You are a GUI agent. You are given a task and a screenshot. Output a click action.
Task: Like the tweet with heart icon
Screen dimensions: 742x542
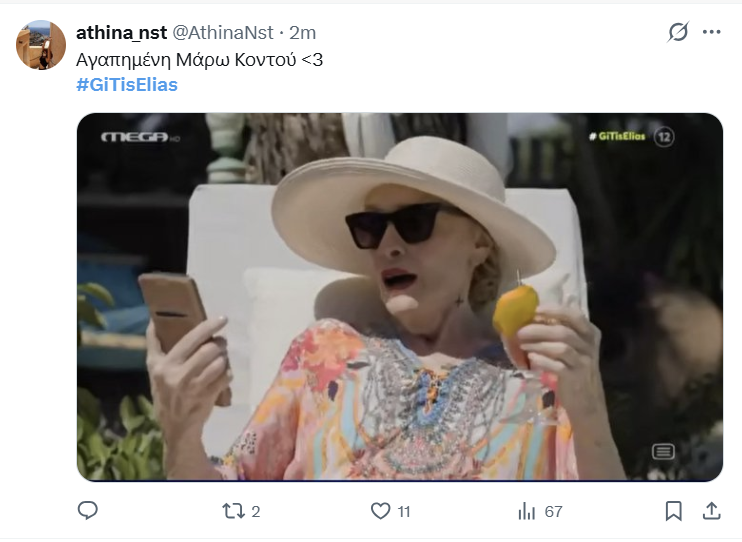coord(380,511)
